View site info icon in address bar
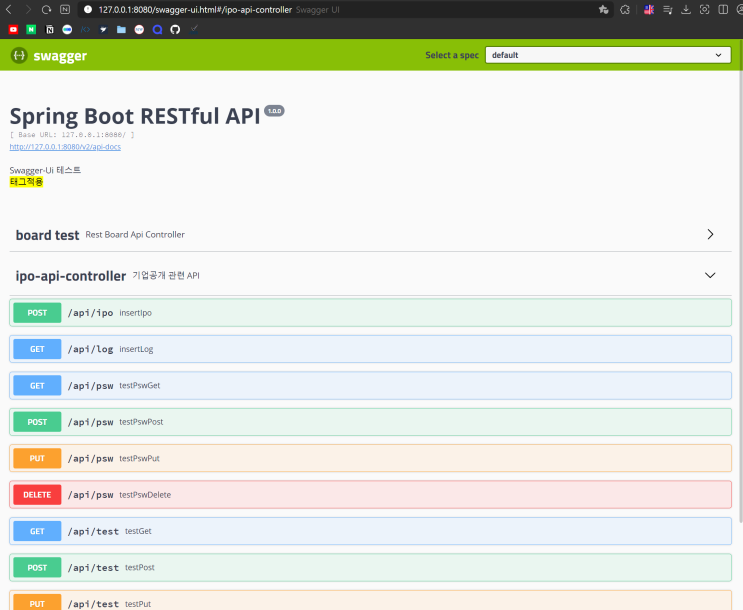Viewport: 743px width, 610px height. pos(88,9)
